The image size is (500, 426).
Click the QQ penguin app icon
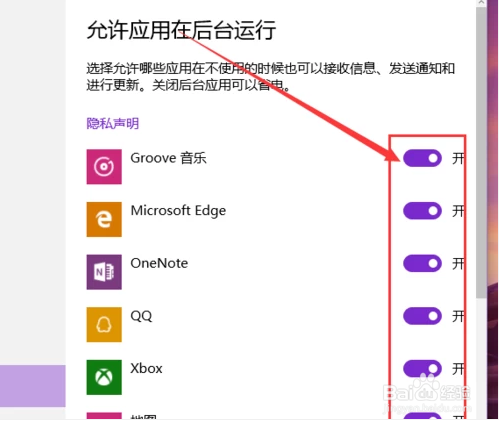tap(104, 324)
